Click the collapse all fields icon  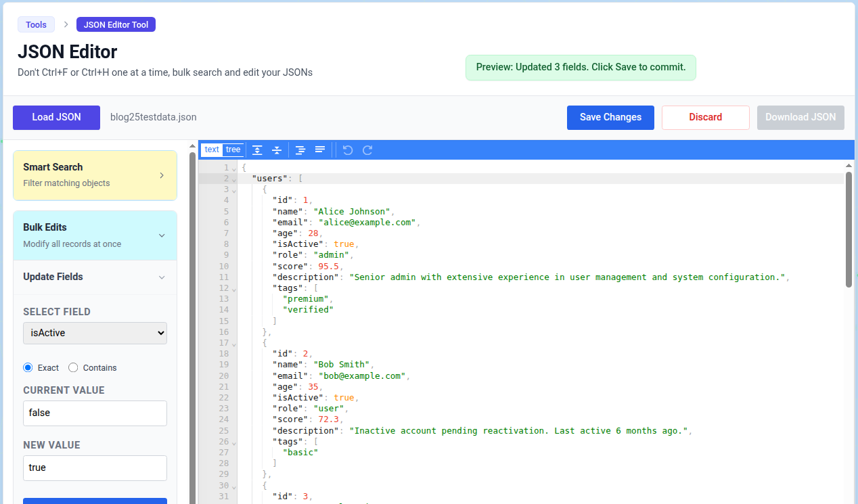[277, 150]
